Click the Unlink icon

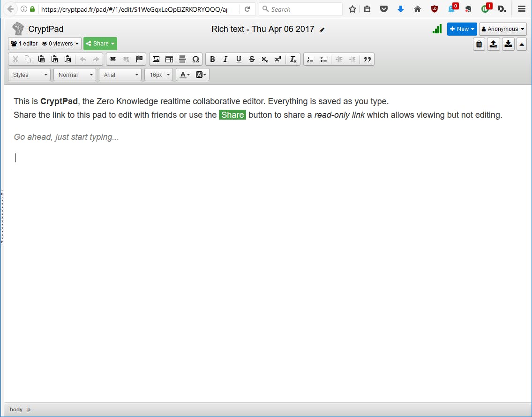tap(126, 59)
